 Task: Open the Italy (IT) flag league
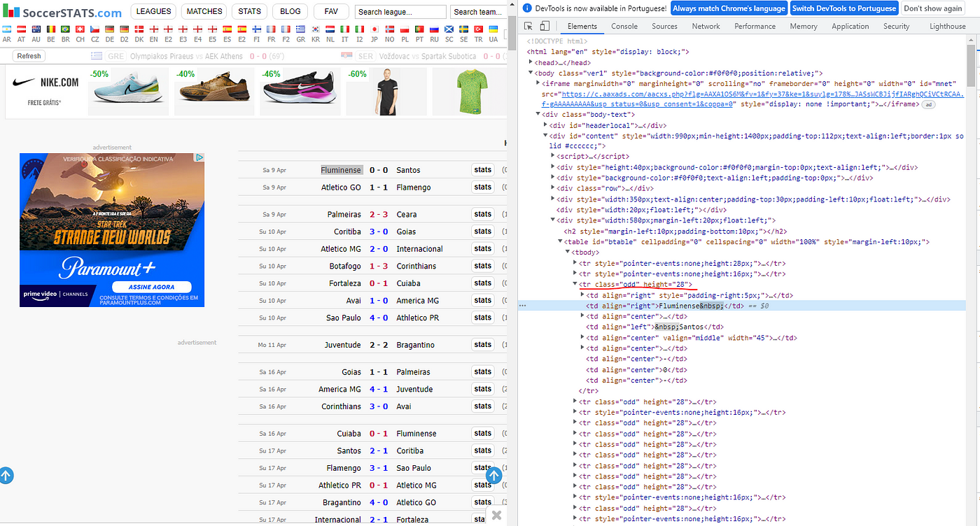345,29
